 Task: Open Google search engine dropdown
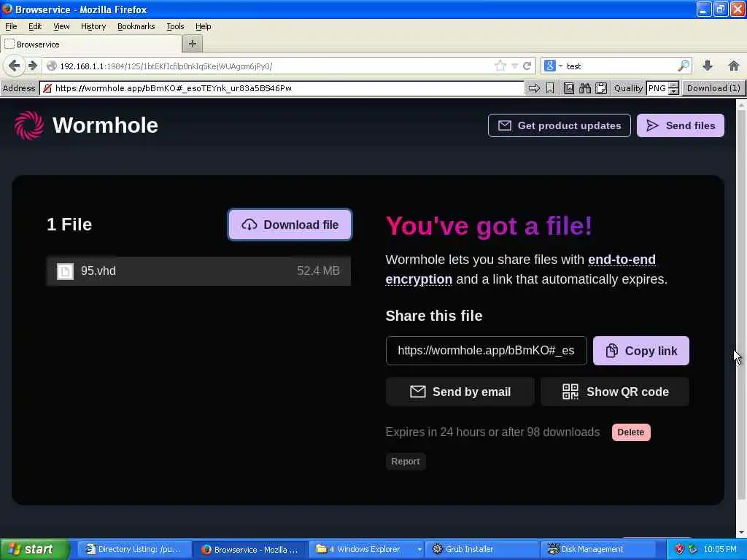553,66
